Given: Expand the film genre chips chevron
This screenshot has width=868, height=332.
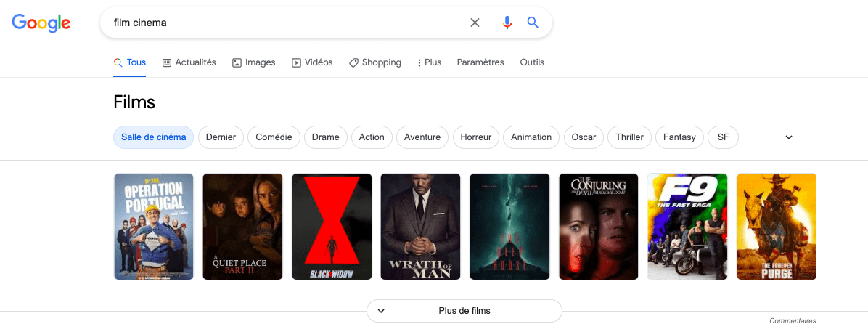Looking at the screenshot, I should tap(789, 137).
